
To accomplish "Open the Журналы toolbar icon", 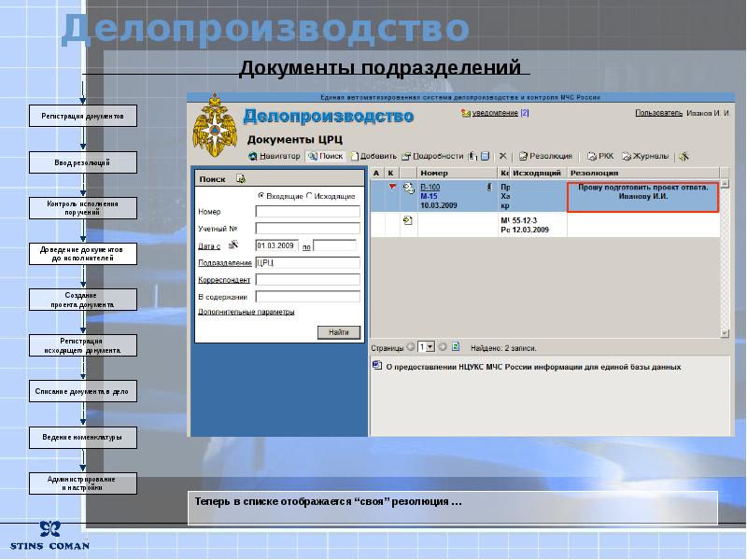I will pos(627,156).
